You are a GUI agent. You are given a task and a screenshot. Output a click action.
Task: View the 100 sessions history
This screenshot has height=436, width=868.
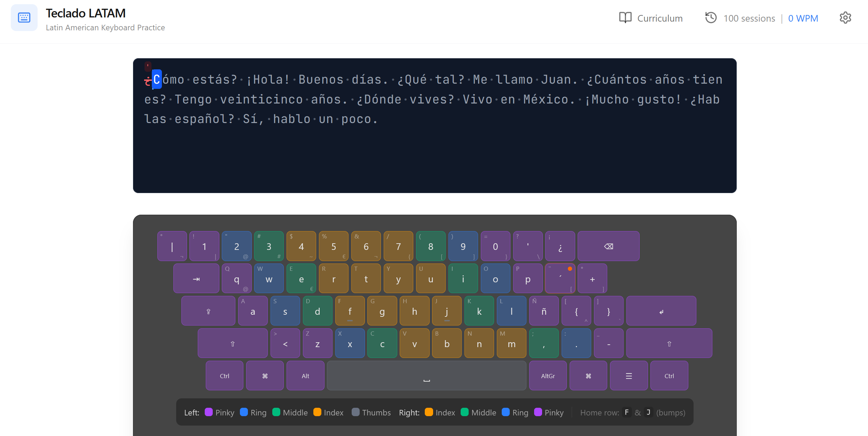pos(749,18)
